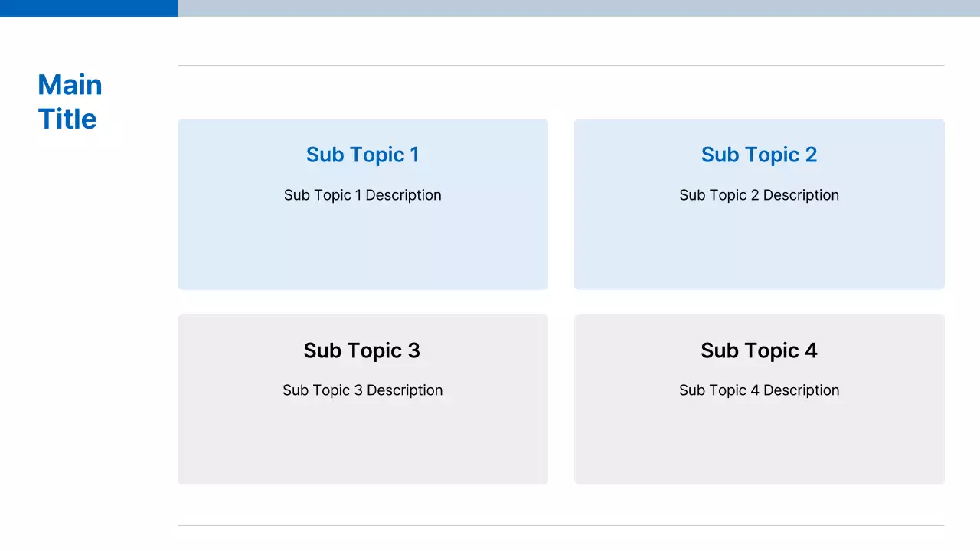This screenshot has width=980, height=551.
Task: Select the thin divider line above the cards
Action: (x=560, y=66)
